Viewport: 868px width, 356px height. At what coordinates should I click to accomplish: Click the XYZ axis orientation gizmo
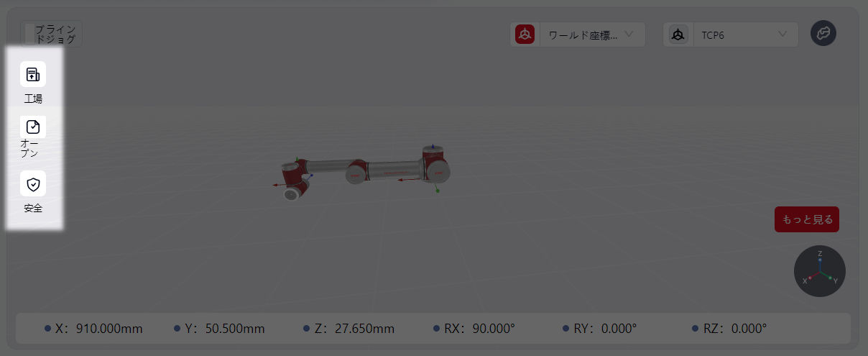pyautogui.click(x=819, y=271)
